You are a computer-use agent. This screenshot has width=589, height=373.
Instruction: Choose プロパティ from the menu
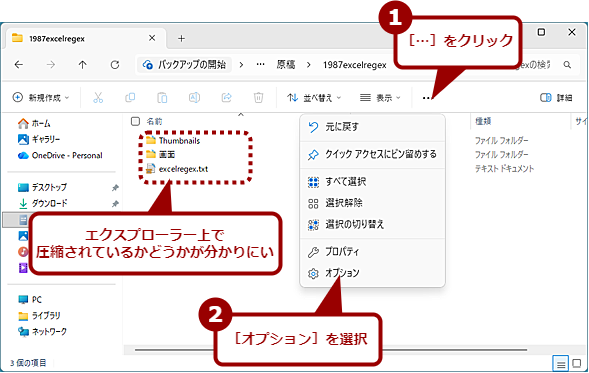[372, 251]
